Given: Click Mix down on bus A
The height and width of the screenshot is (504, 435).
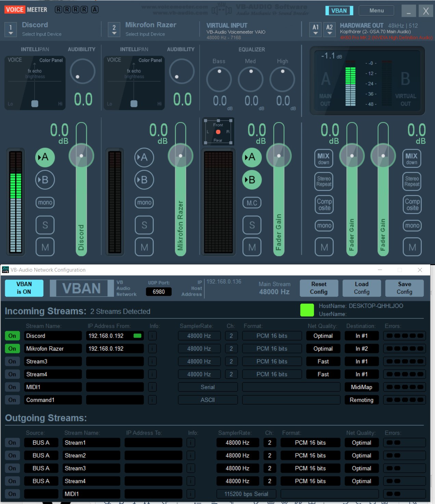Looking at the screenshot, I should [324, 159].
